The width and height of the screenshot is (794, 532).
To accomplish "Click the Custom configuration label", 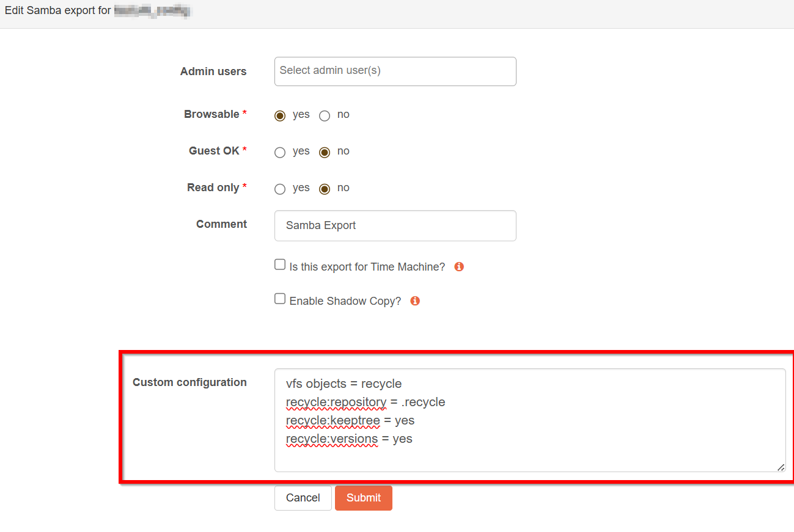I will click(189, 382).
